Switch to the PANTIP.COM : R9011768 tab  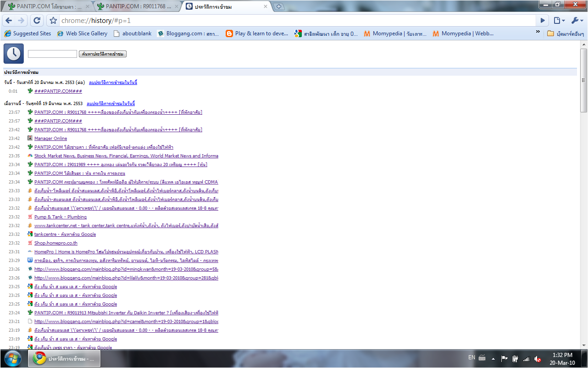(x=138, y=6)
